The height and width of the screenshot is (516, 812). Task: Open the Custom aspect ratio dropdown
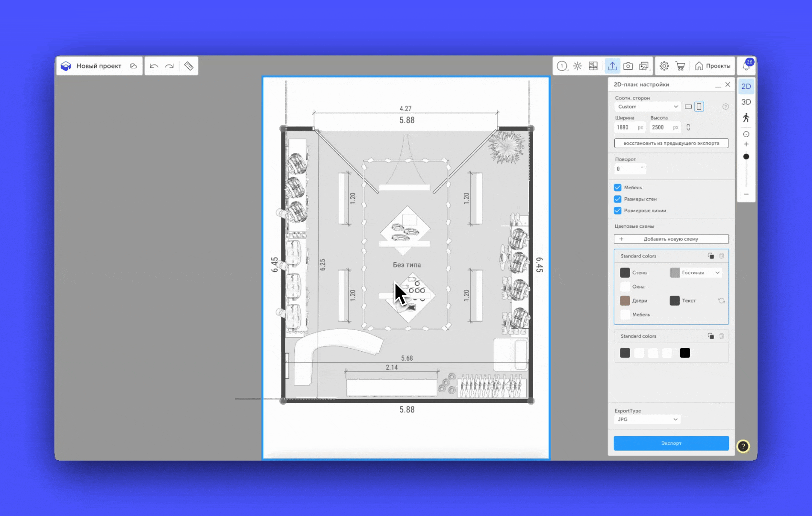click(647, 107)
